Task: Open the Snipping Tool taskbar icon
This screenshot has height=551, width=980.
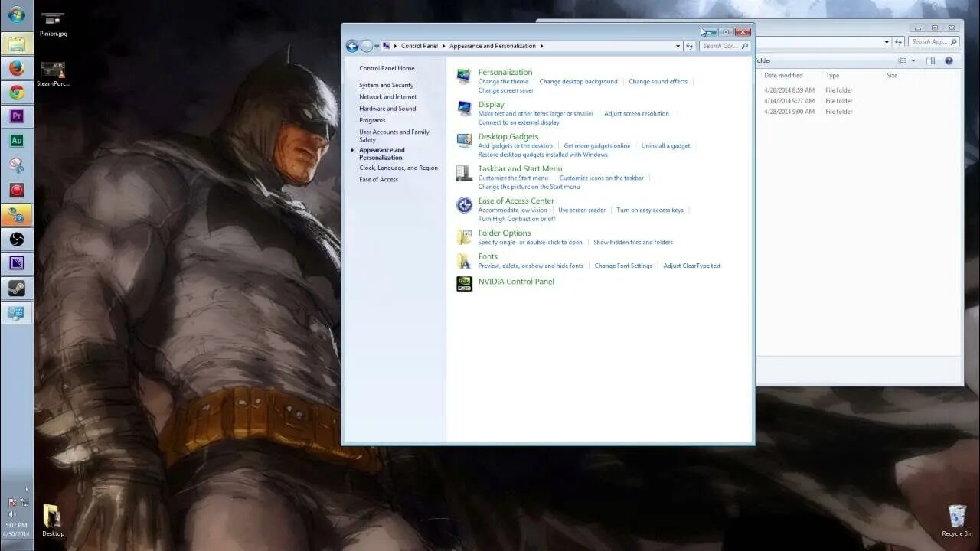Action: click(x=16, y=165)
